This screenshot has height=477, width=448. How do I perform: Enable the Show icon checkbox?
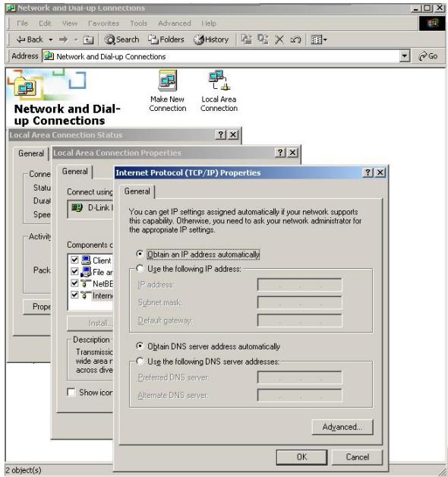click(71, 392)
